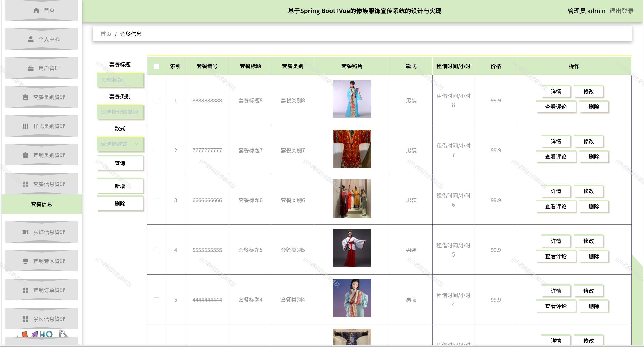This screenshot has height=347, width=644.
Task: Click 查看评论 for 套餐标题6
Action: point(556,206)
